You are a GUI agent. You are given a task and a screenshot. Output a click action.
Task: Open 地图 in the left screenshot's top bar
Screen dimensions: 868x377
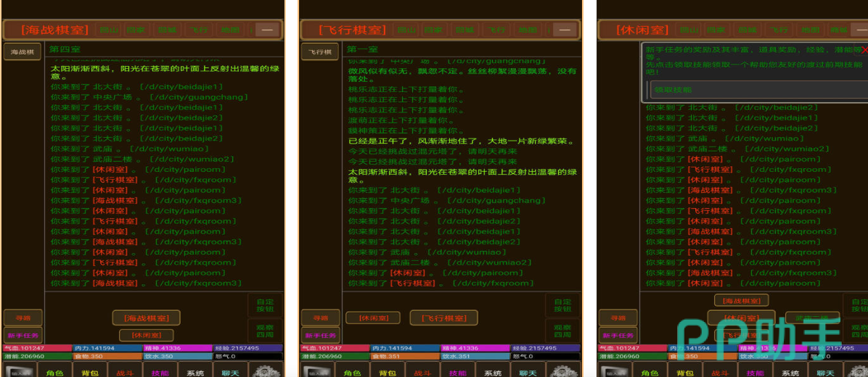(230, 30)
